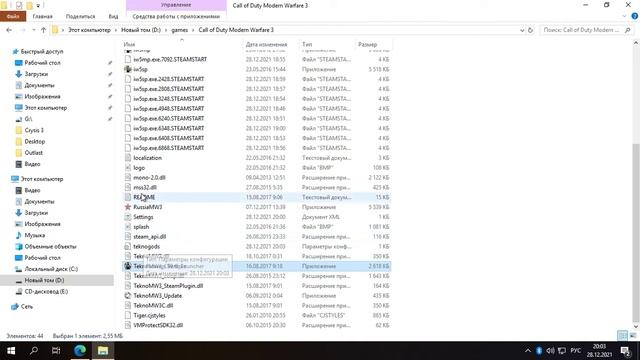Launch Microsoft Edge from taskbar

pos(80,351)
